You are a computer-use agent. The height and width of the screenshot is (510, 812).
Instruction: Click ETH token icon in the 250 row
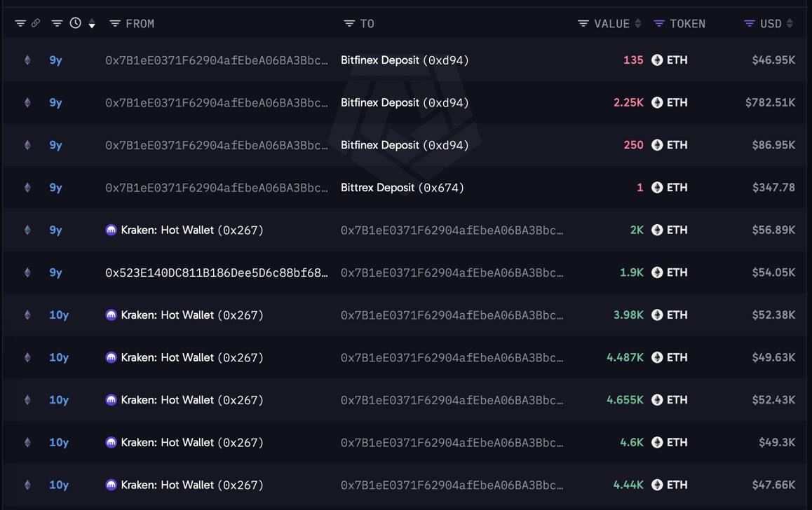657,145
